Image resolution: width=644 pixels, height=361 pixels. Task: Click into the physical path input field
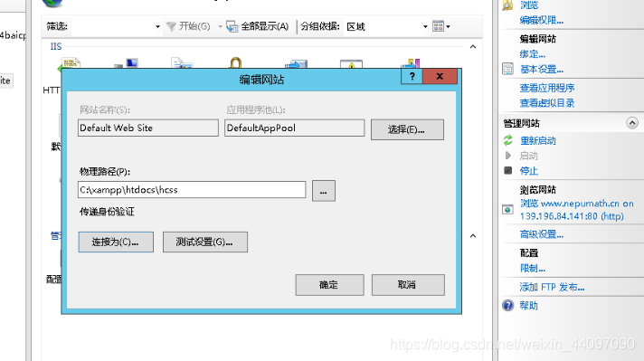point(192,190)
